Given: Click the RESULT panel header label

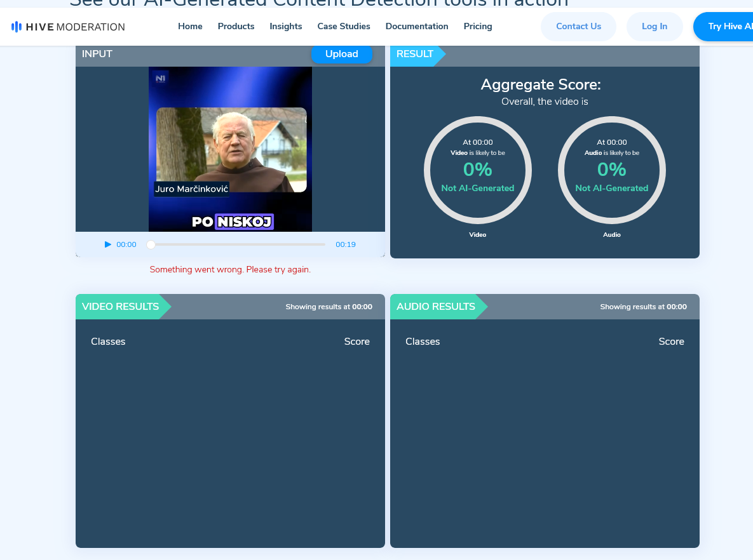Looking at the screenshot, I should click(415, 54).
